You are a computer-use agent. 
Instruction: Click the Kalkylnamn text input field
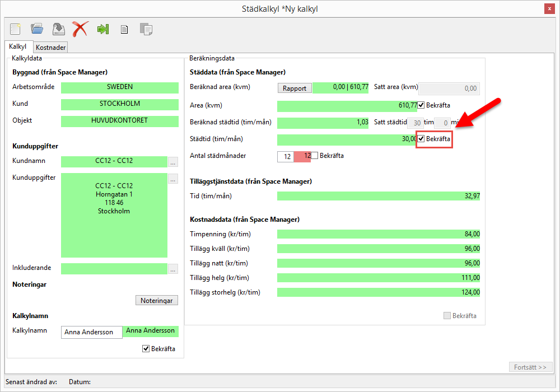91,332
